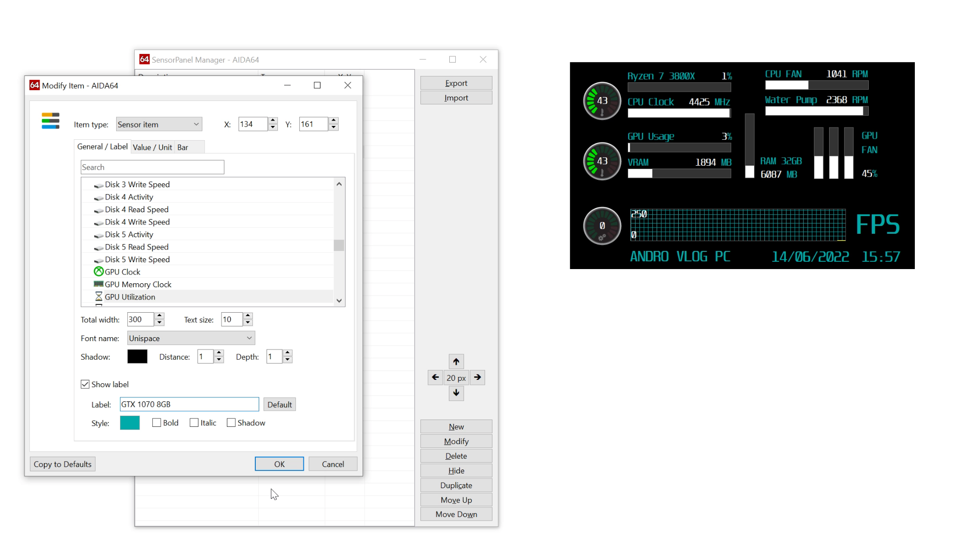Image resolution: width=980 pixels, height=545 pixels.
Task: Select GPU Memory Clock sensor item
Action: click(x=138, y=284)
